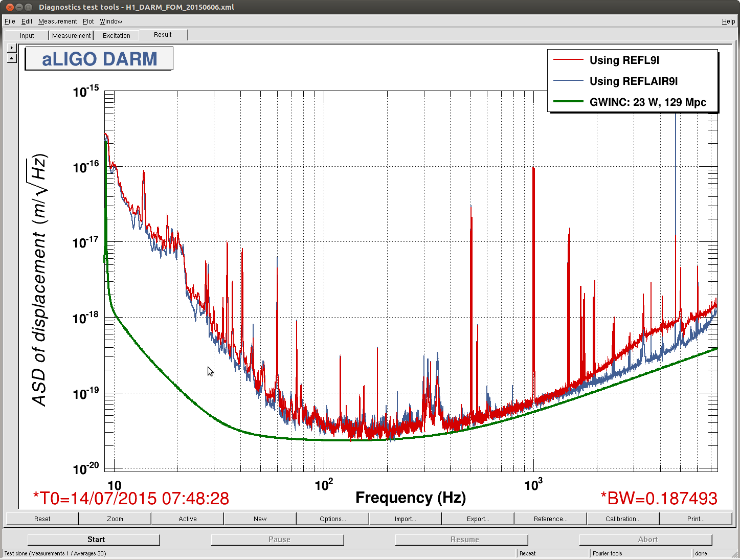Select the Result tab

tap(163, 35)
